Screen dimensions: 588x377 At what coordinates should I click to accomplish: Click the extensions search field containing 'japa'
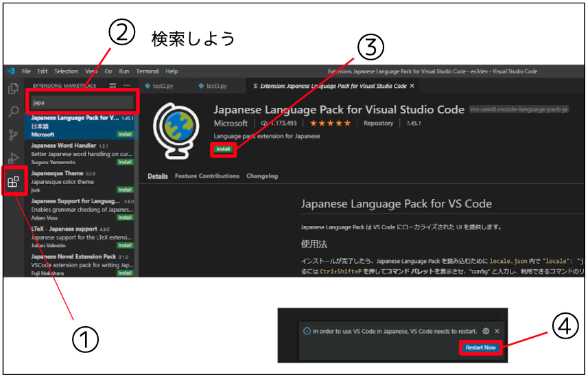82,102
